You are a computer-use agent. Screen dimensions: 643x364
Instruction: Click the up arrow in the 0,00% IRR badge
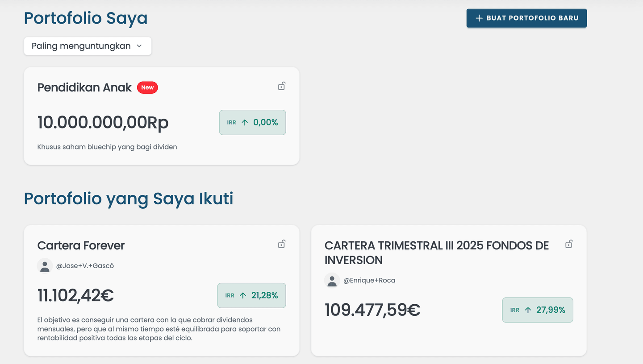click(245, 122)
